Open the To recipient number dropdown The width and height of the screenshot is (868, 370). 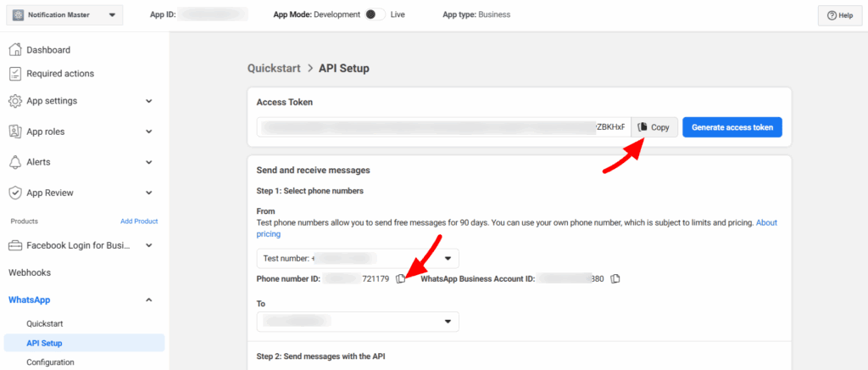pyautogui.click(x=358, y=322)
